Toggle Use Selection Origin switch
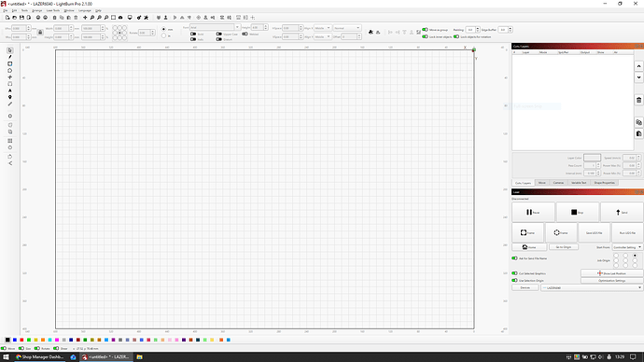The width and height of the screenshot is (644, 362). (514, 280)
